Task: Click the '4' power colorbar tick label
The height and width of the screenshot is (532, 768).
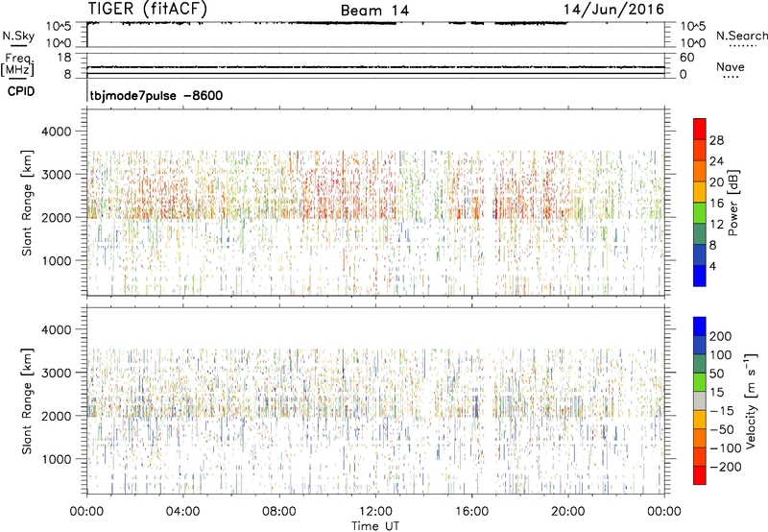Action: (712, 266)
